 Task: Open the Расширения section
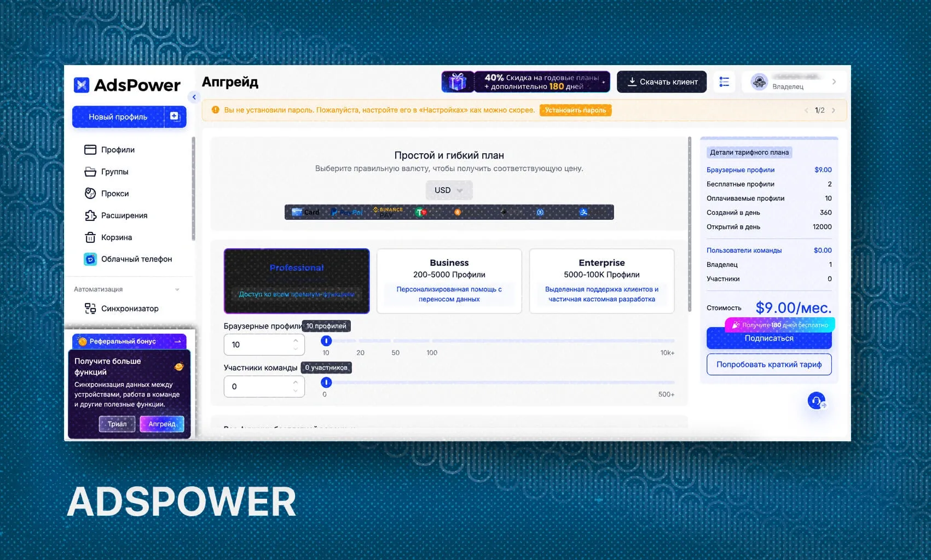pyautogui.click(x=116, y=215)
